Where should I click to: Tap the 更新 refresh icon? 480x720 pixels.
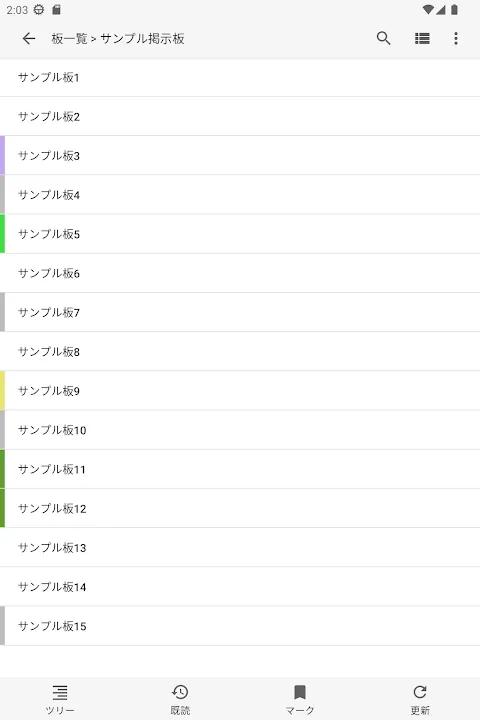(420, 698)
